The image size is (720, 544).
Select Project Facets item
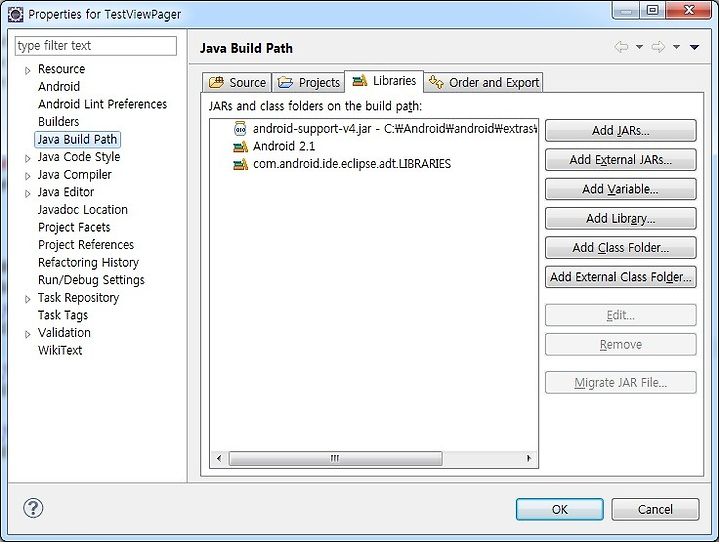click(74, 227)
